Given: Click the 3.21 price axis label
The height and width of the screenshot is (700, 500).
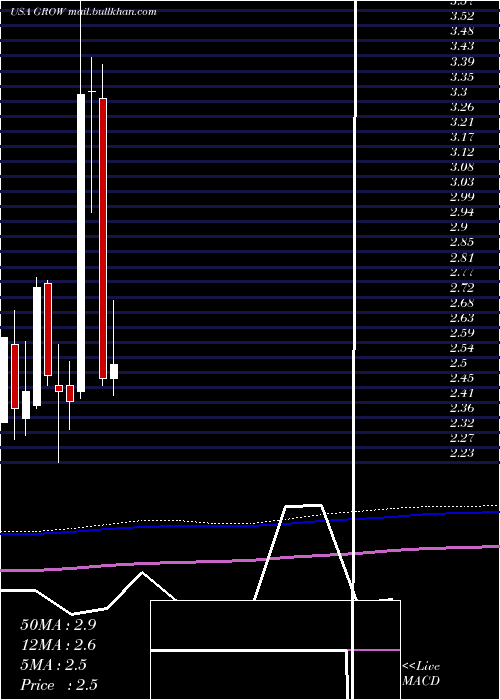Looking at the screenshot, I should point(462,122).
